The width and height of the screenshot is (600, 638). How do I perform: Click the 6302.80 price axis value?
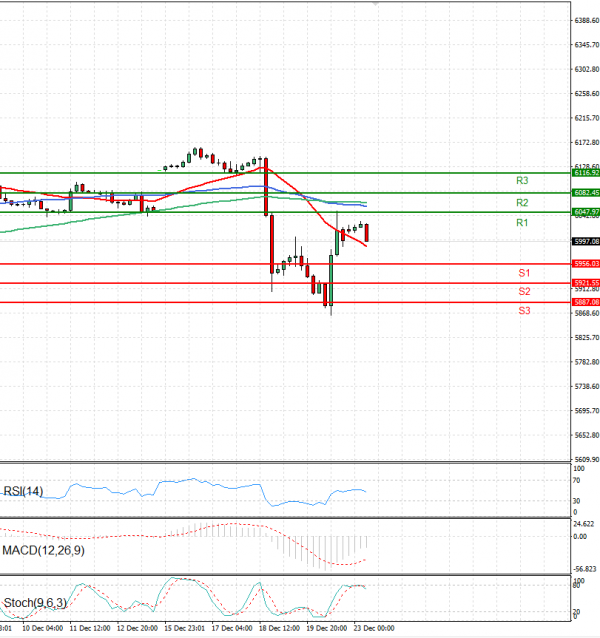point(587,69)
